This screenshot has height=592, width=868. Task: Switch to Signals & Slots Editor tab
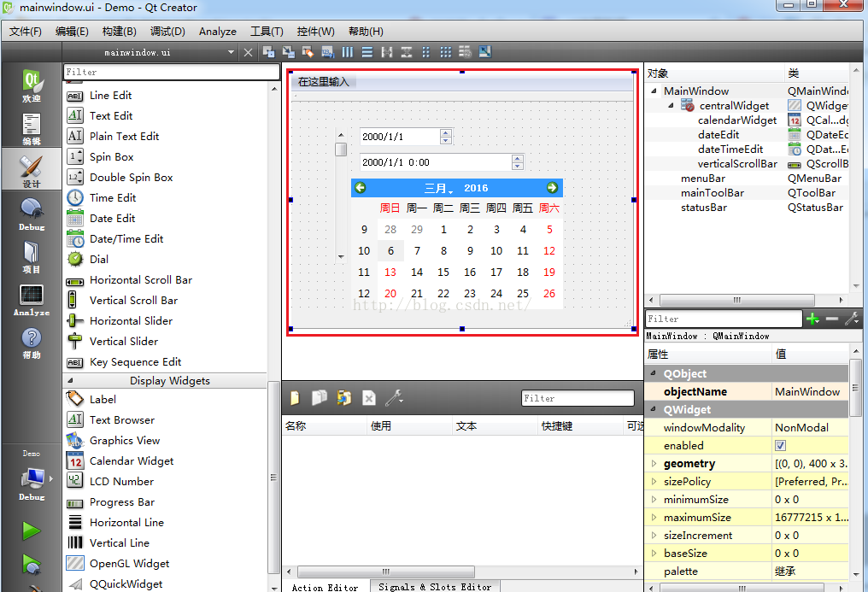(x=435, y=587)
